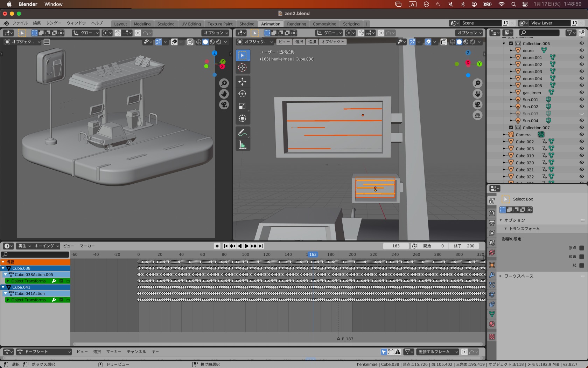Select the Rotate tool in viewport toolbar
The width and height of the screenshot is (588, 368).
242,94
